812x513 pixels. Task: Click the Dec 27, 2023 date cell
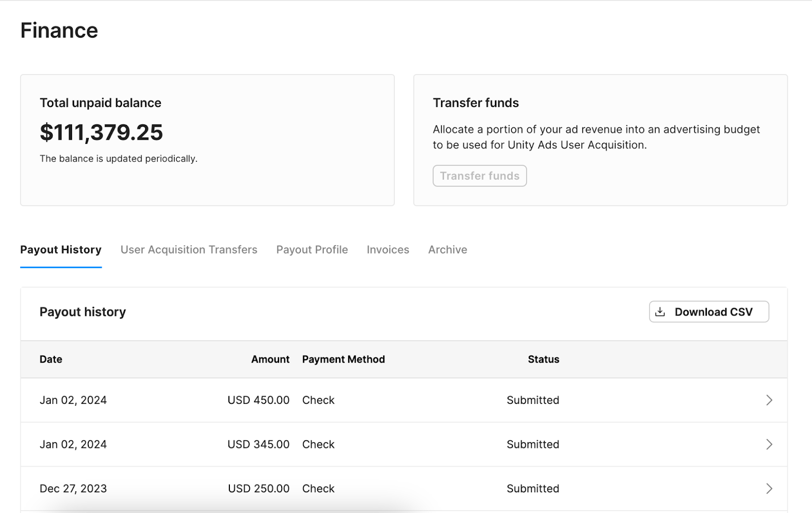[73, 489]
